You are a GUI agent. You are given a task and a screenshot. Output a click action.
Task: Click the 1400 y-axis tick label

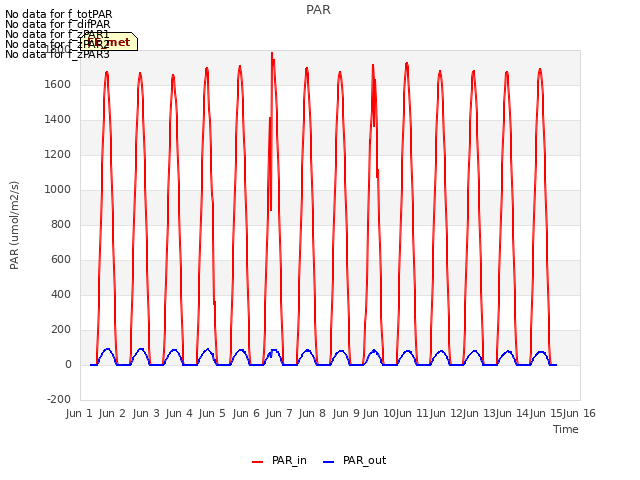pyautogui.click(x=58, y=120)
